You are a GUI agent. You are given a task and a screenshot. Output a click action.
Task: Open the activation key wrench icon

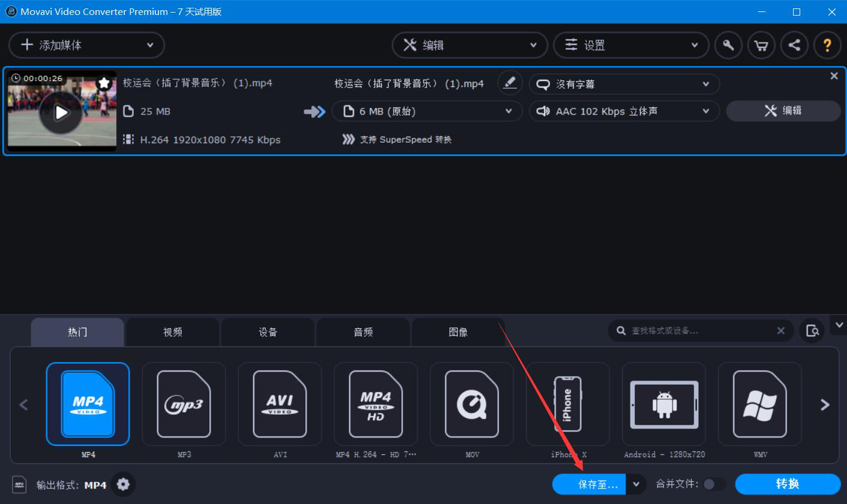click(x=728, y=46)
